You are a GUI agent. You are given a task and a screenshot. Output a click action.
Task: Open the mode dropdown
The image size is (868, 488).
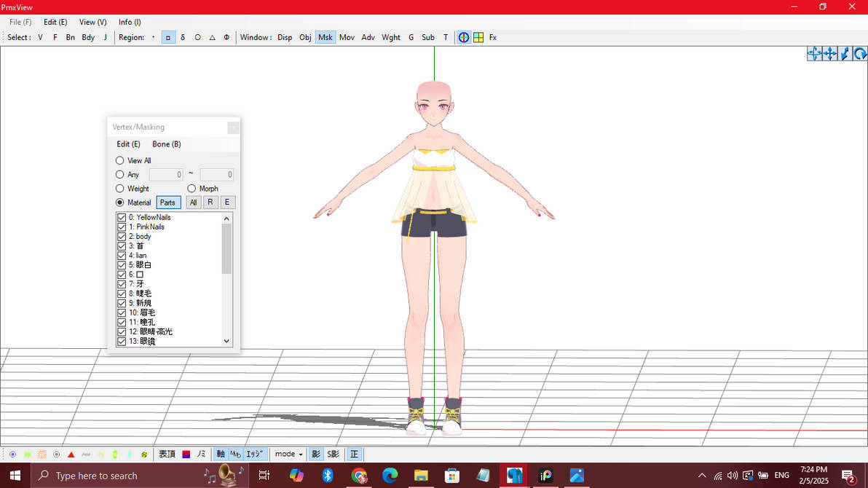tap(288, 454)
